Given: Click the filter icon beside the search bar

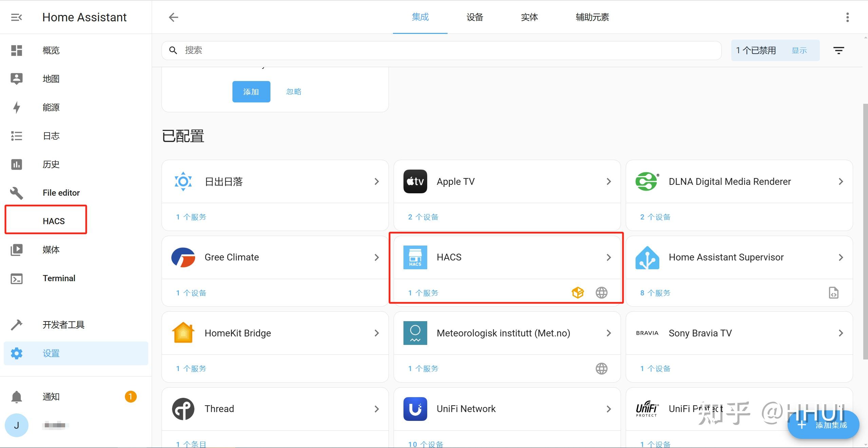Looking at the screenshot, I should [839, 50].
